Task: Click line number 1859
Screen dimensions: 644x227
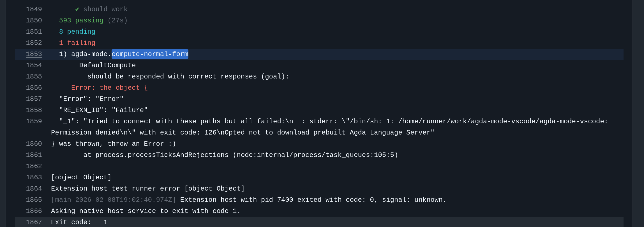Action: 34,121
